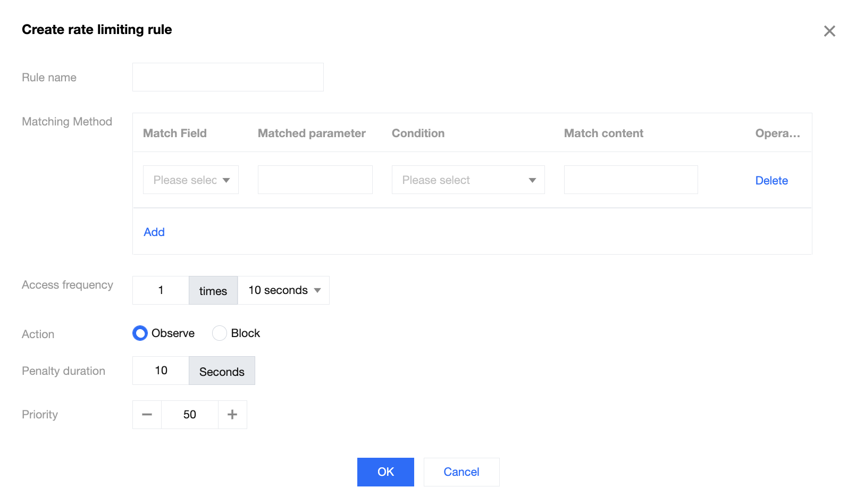Click the Match Field column header

(175, 133)
